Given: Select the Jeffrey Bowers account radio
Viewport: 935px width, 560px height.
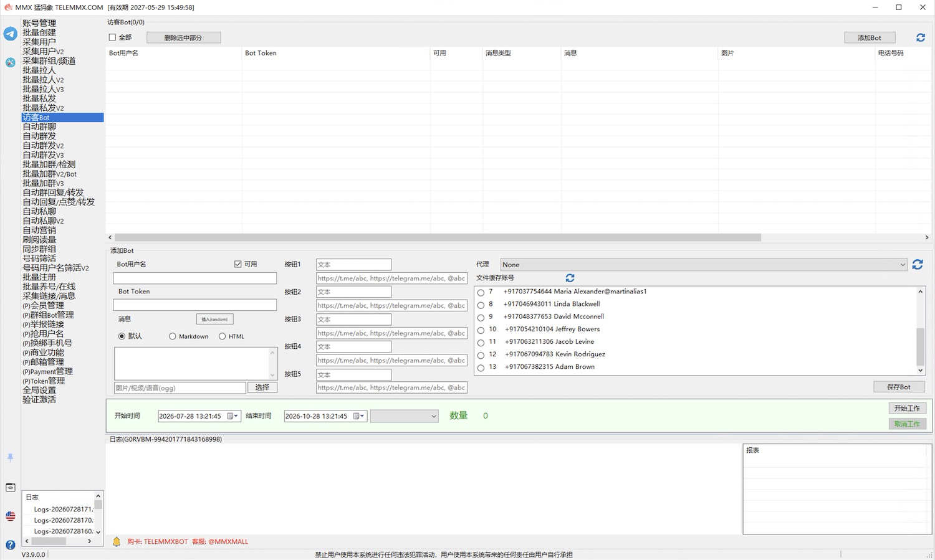Looking at the screenshot, I should coord(481,330).
